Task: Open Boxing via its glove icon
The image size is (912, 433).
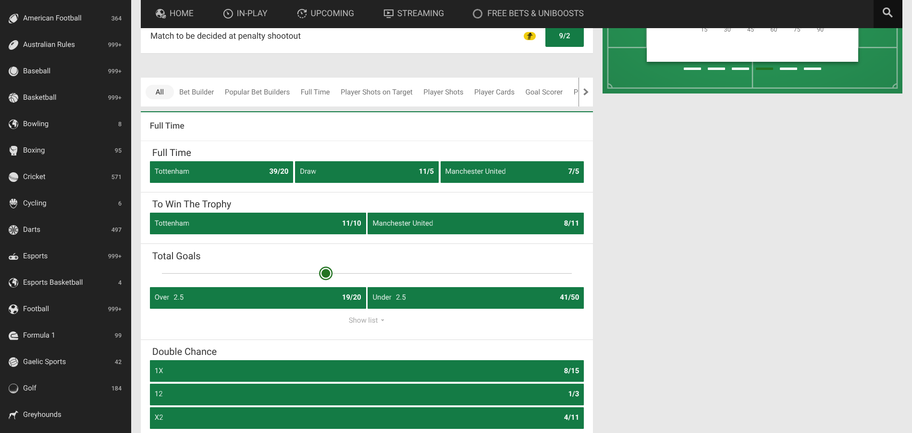Action: [x=13, y=151]
